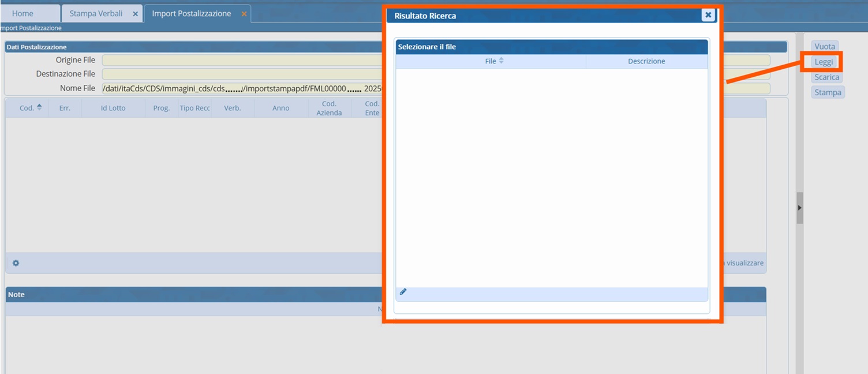Open the Stampa Verbali tab

[96, 13]
